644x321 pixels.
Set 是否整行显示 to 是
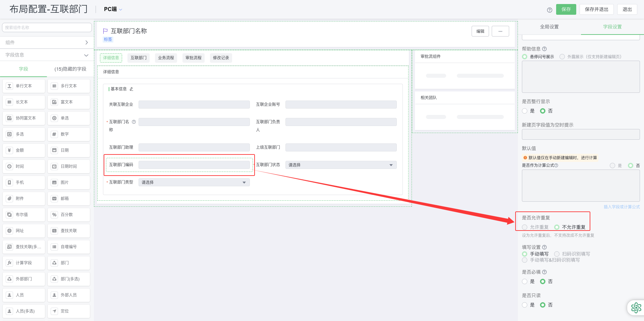(x=525, y=111)
